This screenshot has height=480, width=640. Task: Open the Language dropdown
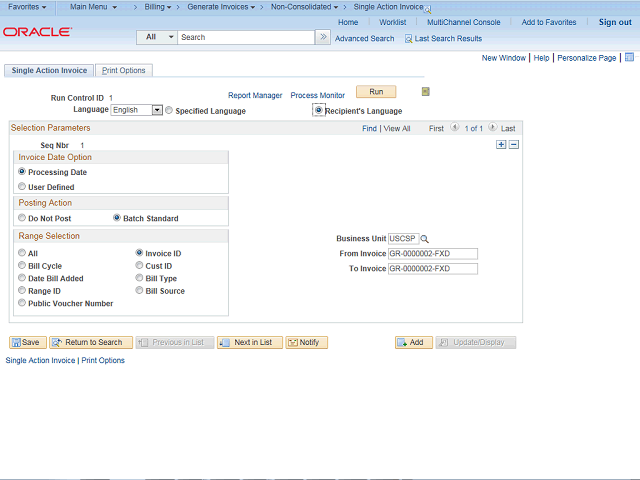[137, 110]
